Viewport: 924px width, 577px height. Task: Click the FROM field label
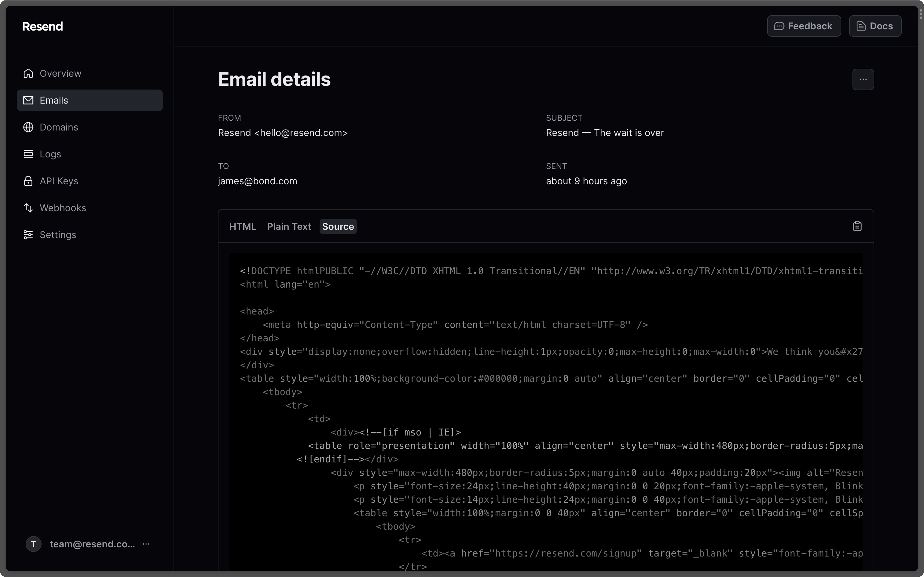point(229,118)
